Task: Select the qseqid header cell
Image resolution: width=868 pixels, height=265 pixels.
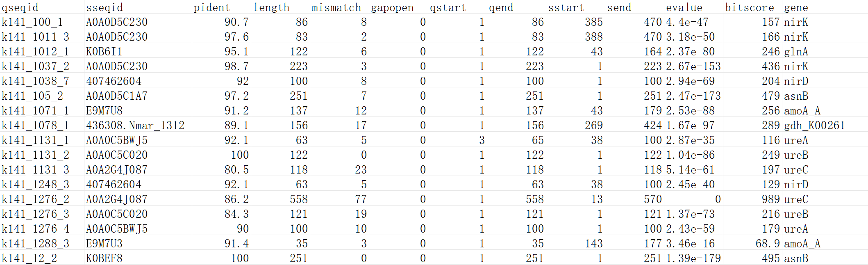Action: 42,7
